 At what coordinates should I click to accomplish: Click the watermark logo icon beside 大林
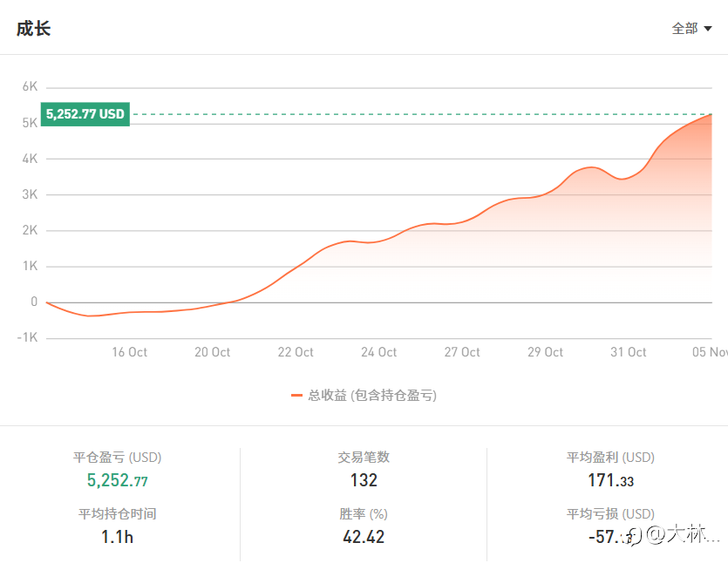tap(635, 534)
